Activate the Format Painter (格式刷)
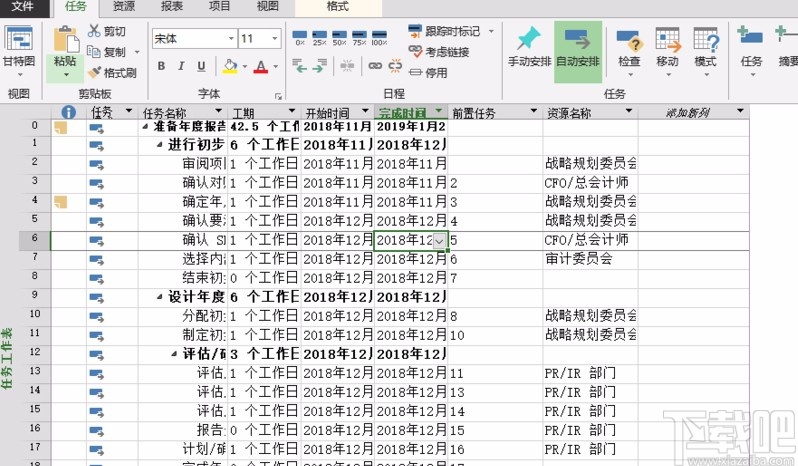The height and width of the screenshot is (466, 798). pos(111,73)
